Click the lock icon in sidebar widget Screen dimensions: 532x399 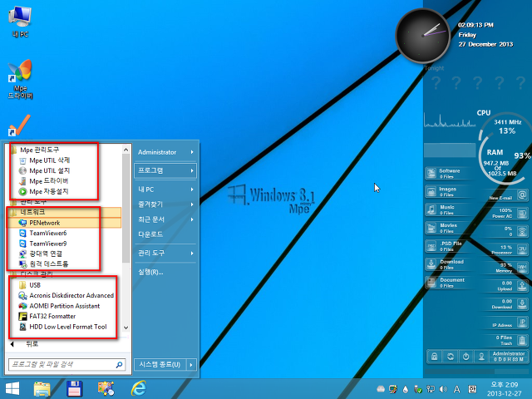click(434, 357)
